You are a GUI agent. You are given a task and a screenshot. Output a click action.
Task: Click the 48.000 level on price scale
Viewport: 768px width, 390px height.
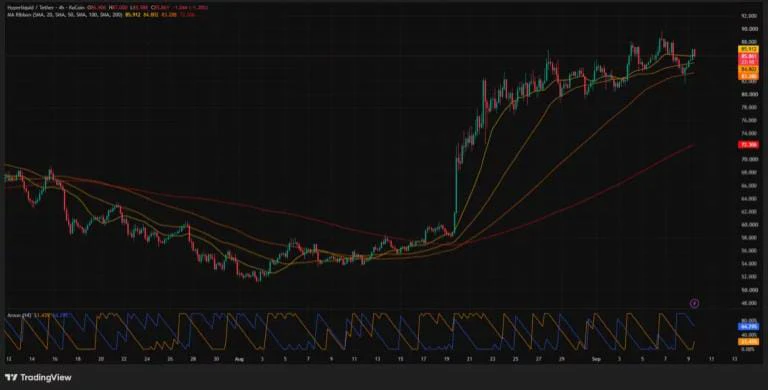pyautogui.click(x=750, y=303)
